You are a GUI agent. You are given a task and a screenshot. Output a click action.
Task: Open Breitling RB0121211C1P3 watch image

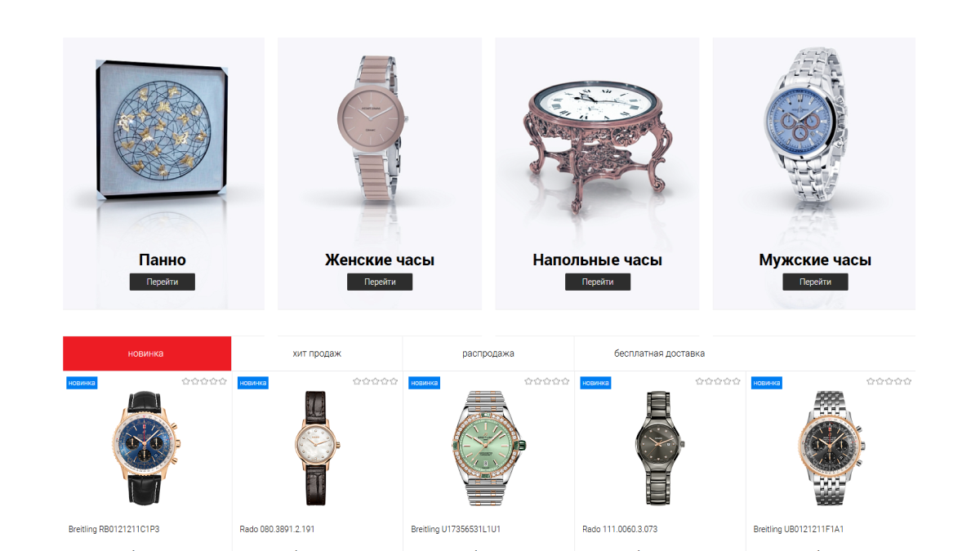click(x=147, y=447)
